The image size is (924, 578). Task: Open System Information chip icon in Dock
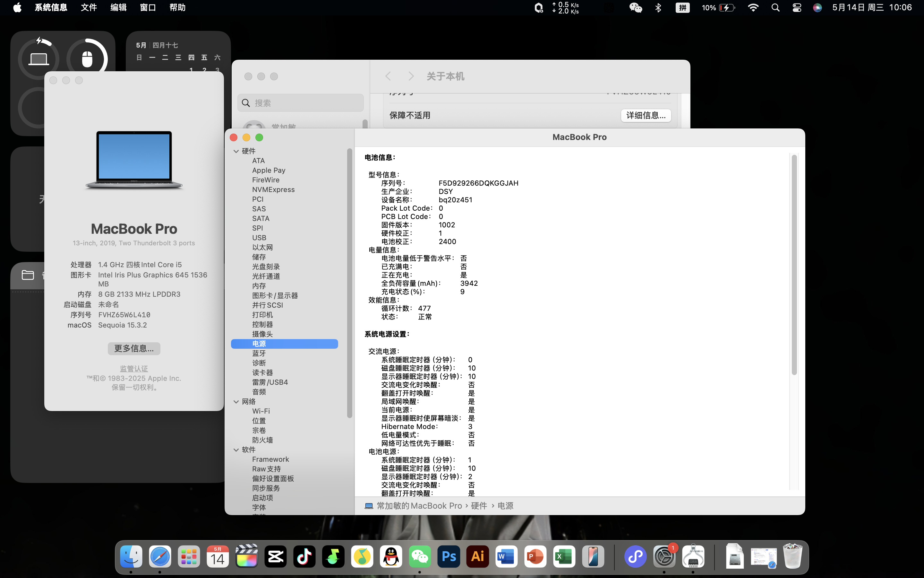point(693,556)
